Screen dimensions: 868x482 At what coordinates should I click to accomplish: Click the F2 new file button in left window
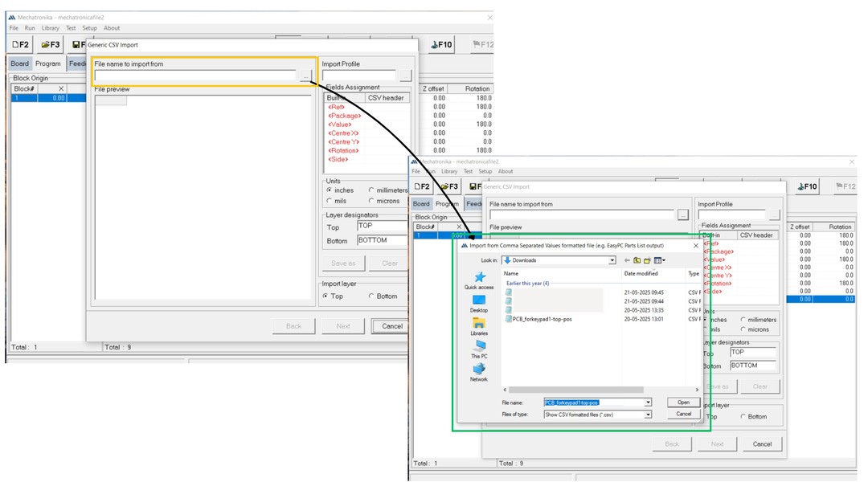tap(21, 44)
